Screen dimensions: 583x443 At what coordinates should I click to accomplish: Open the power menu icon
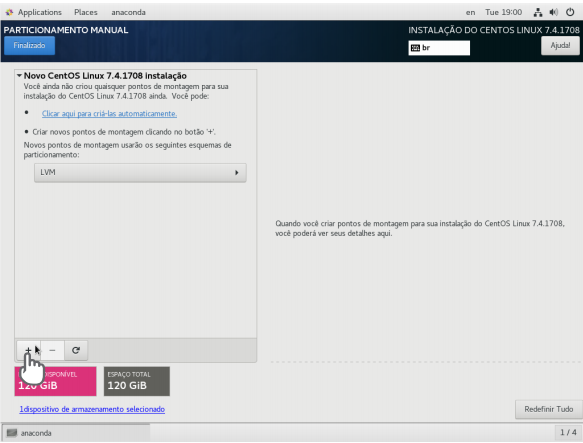tap(570, 12)
